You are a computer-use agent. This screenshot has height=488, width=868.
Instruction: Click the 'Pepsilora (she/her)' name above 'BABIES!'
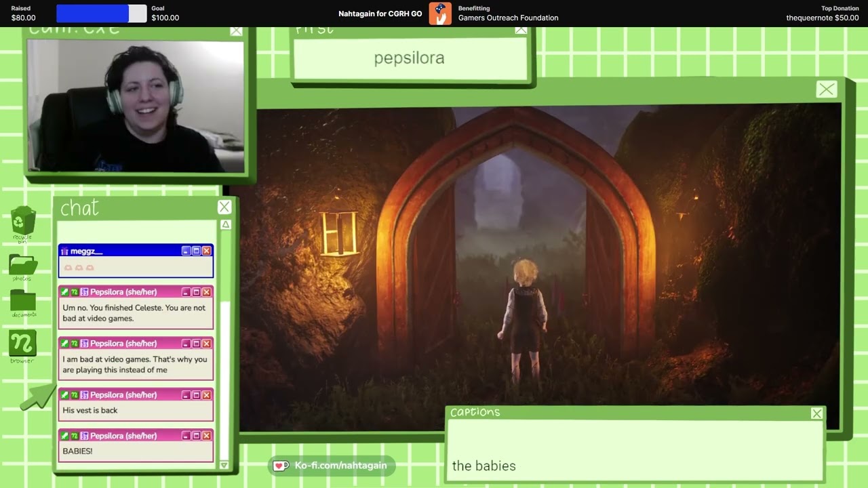(123, 436)
